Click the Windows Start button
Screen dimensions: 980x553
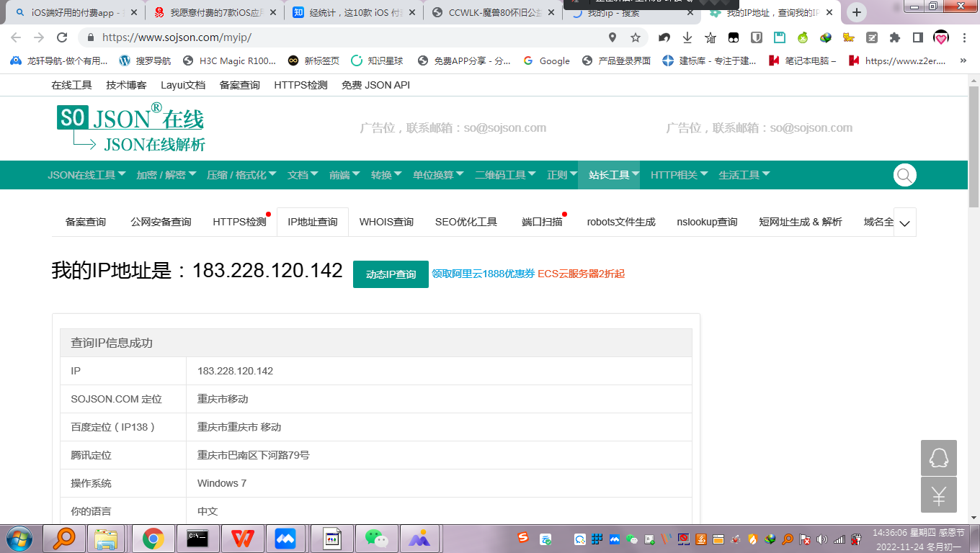pyautogui.click(x=19, y=538)
